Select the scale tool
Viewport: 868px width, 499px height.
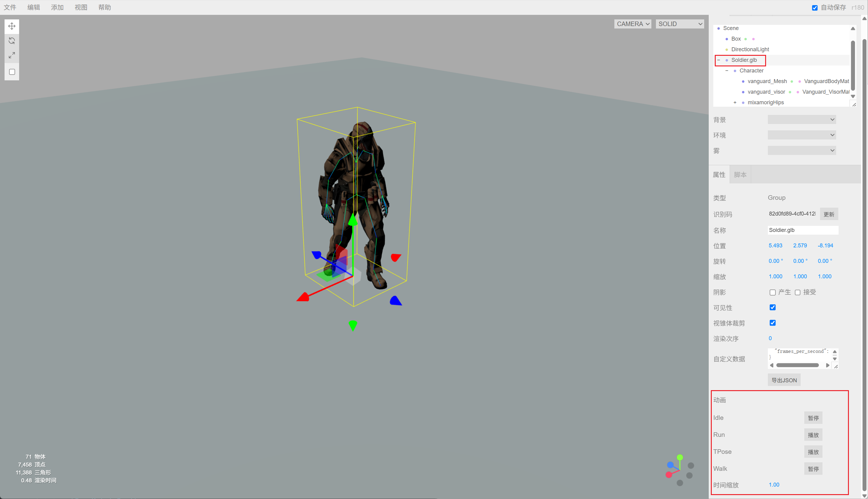point(12,55)
